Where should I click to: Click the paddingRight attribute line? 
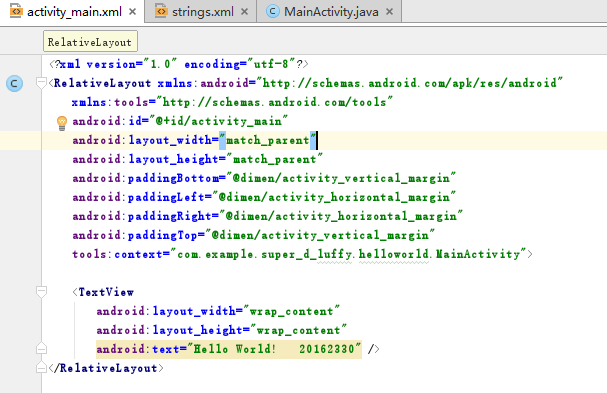tap(268, 216)
